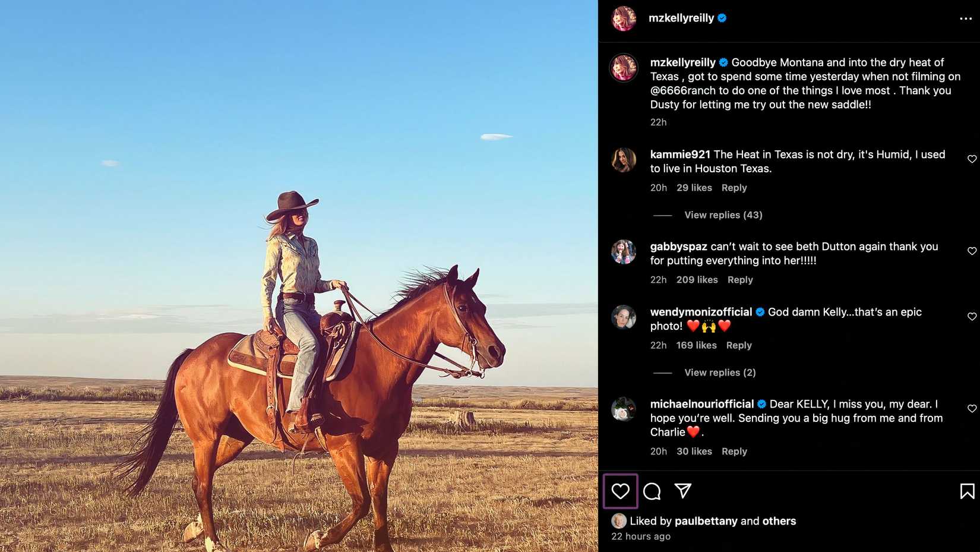Open the comment bubble icon
This screenshot has width=980, height=552.
click(652, 491)
